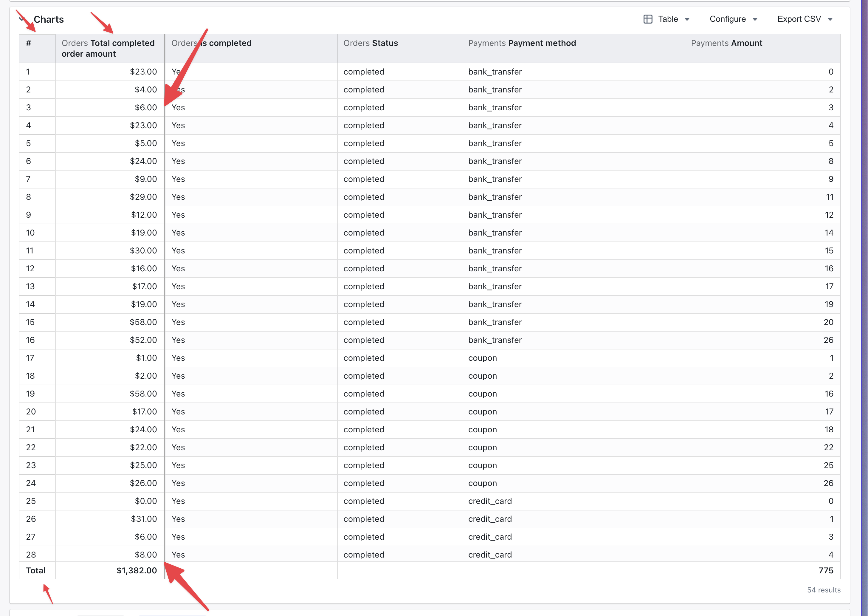Click the Total row label
The image size is (868, 616).
pyautogui.click(x=36, y=570)
